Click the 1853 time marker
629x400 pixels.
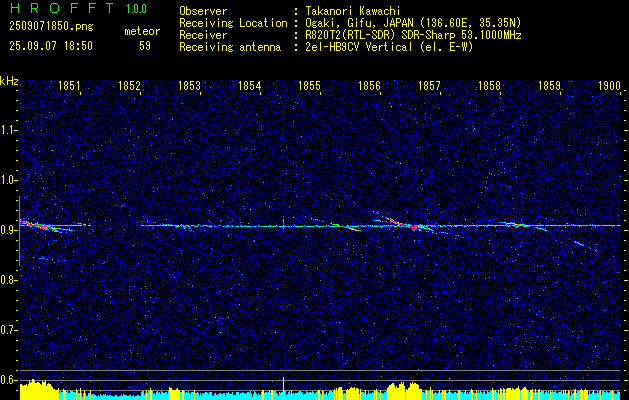click(x=189, y=85)
